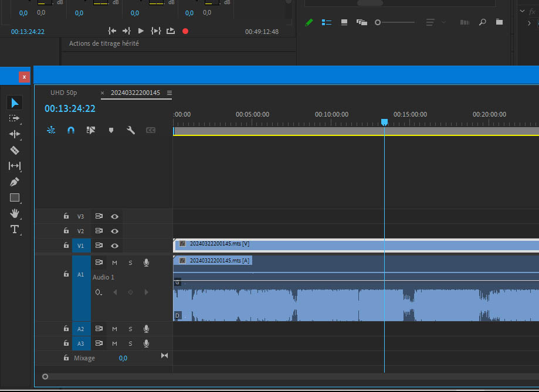Select the Hand tool
This screenshot has height=392, width=539.
[x=15, y=213]
